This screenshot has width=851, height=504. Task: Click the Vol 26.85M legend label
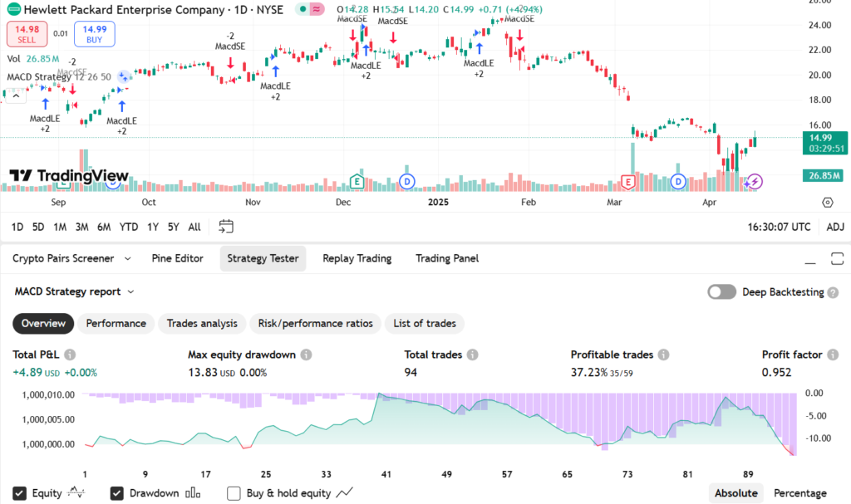click(x=33, y=59)
